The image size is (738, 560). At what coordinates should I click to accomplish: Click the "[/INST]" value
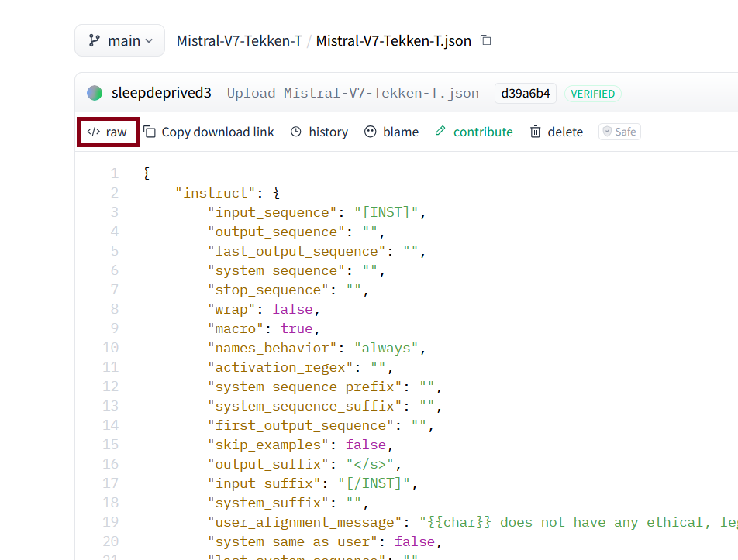tap(374, 483)
